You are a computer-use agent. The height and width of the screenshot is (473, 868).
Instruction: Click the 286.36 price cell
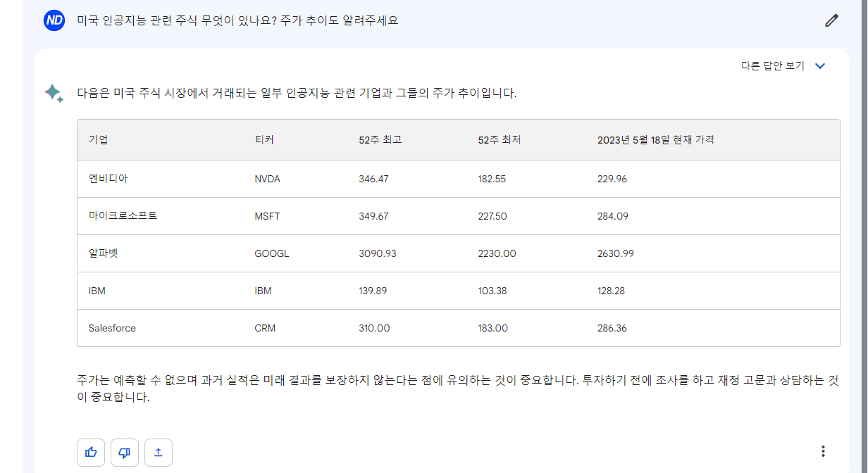pyautogui.click(x=612, y=328)
